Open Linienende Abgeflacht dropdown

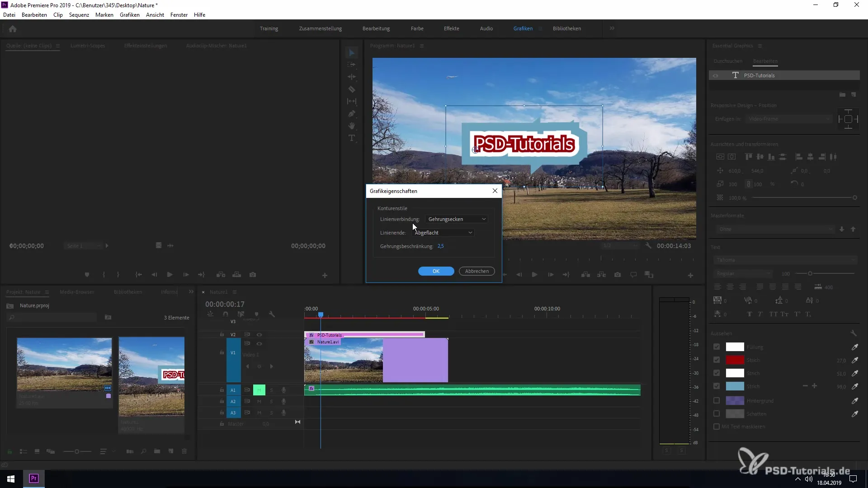click(x=443, y=233)
